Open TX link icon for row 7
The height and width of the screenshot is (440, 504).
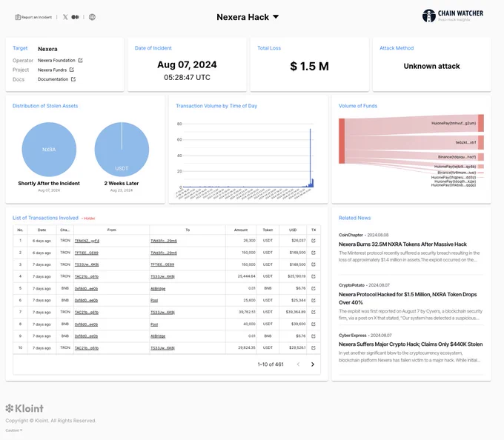point(314,312)
